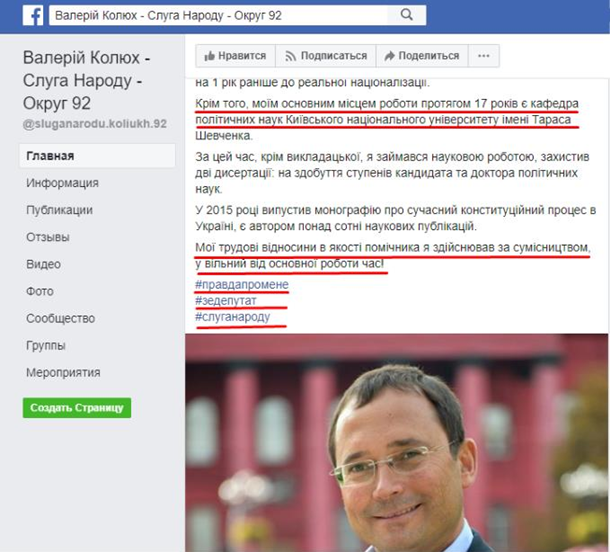The width and height of the screenshot is (610, 552).
Task: Open the Публикации sidebar section
Action: tap(60, 210)
